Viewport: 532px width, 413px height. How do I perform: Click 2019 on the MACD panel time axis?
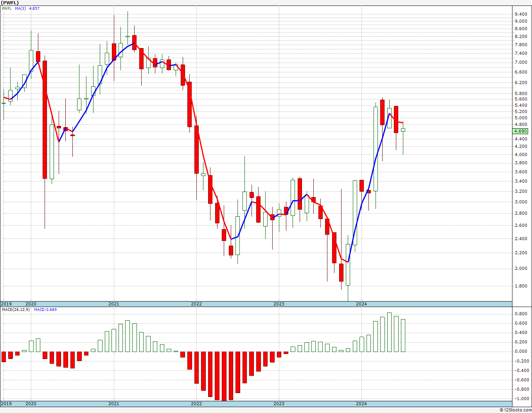click(6, 404)
